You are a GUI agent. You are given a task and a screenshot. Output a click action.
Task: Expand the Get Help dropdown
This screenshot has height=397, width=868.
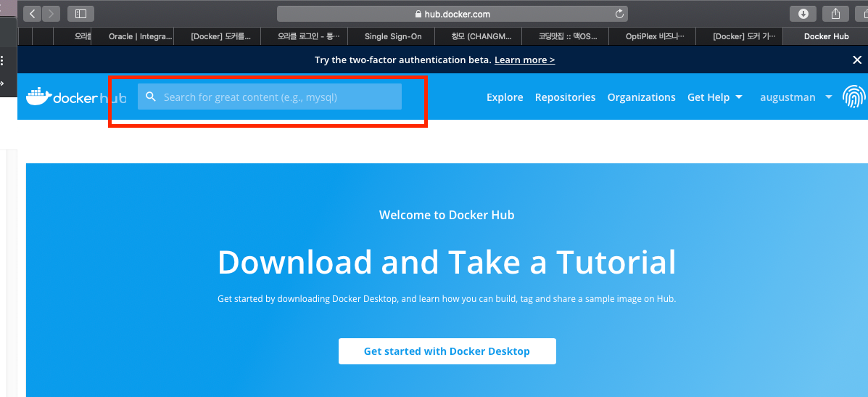[715, 97]
